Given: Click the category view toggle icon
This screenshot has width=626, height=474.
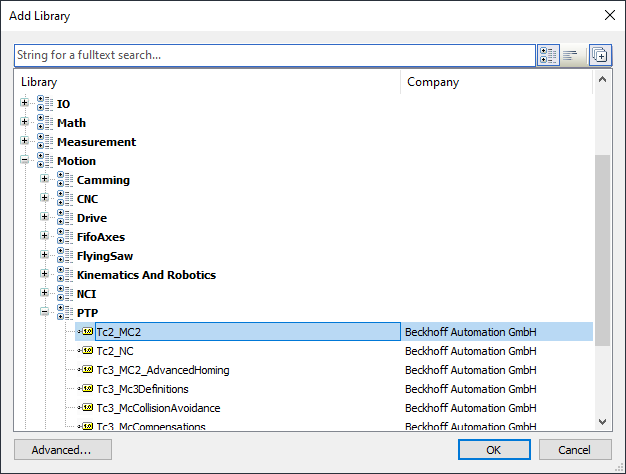Looking at the screenshot, I should pos(548,55).
